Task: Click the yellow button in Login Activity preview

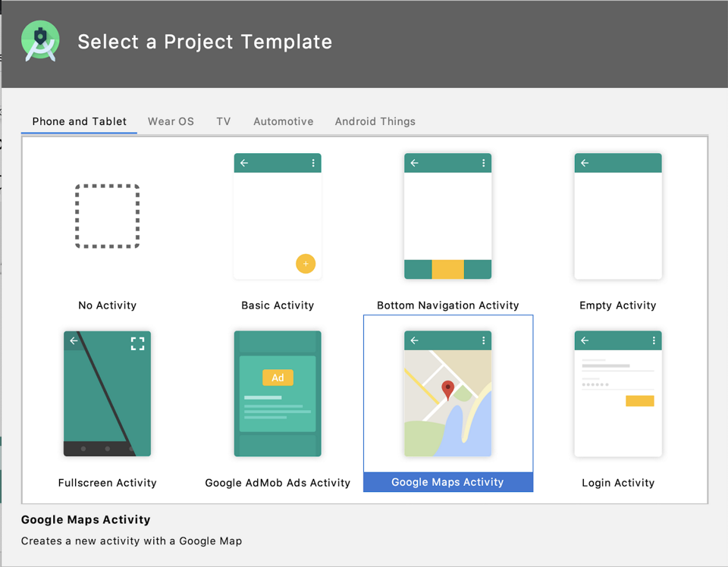Action: [x=639, y=401]
